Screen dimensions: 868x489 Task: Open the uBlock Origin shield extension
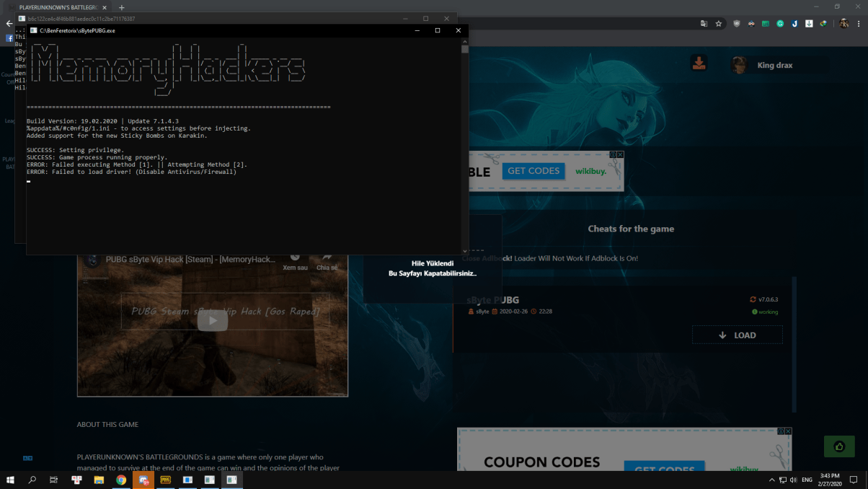point(737,24)
